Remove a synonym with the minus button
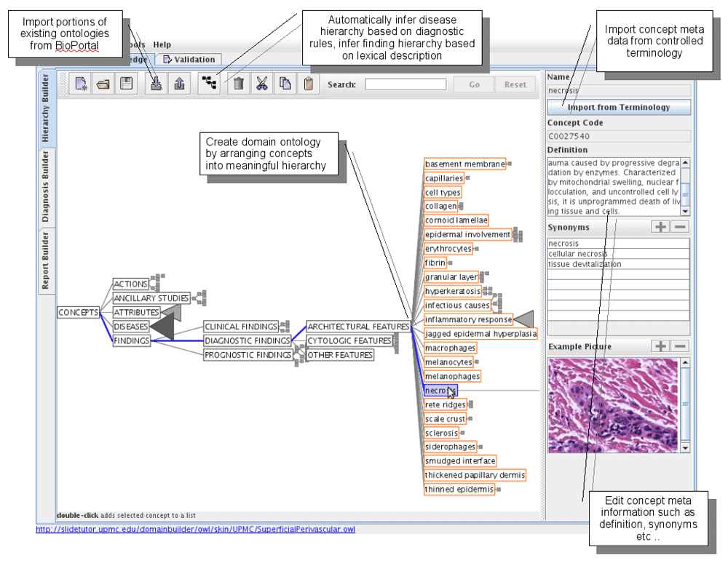The image size is (728, 563). click(680, 227)
